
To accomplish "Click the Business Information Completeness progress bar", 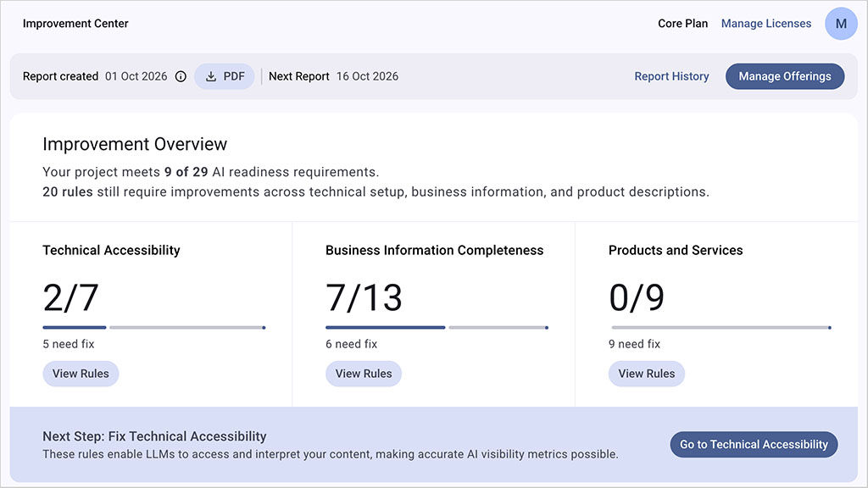I will point(437,328).
